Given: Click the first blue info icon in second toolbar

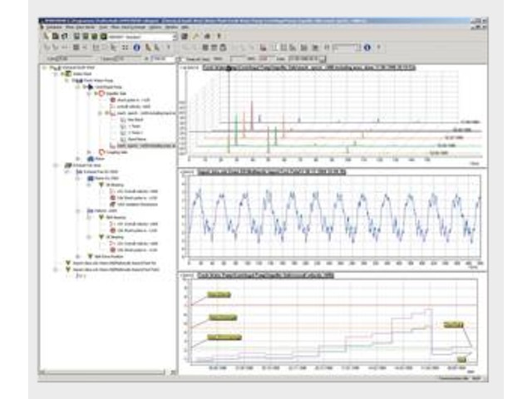Looking at the screenshot, I should click(136, 47).
